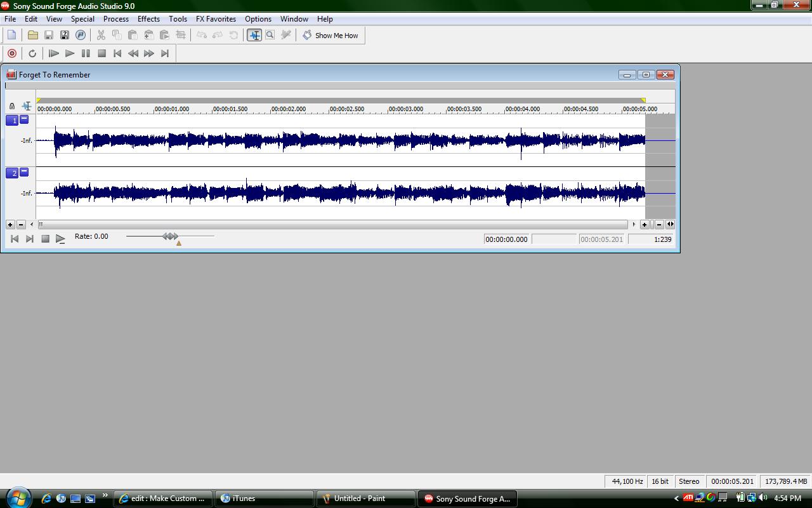Go to end in data window transport
This screenshot has width=812, height=508.
[30, 239]
